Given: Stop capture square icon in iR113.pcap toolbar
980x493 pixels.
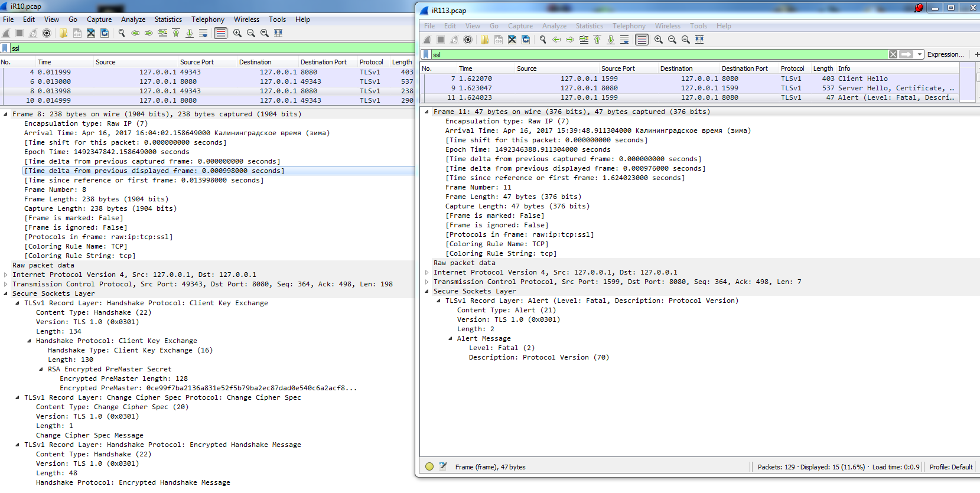Looking at the screenshot, I should 441,40.
